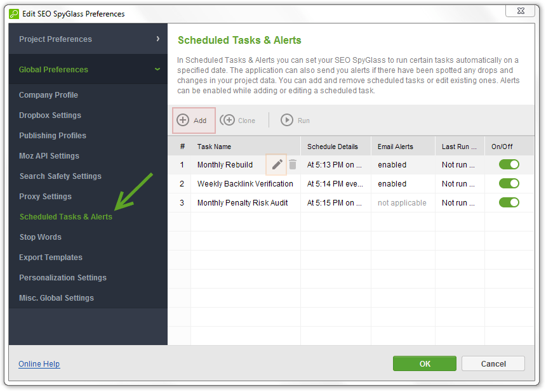Click the SEO SpyGlass title bar icon
Image resolution: width=546 pixels, height=392 pixels.
tap(14, 13)
